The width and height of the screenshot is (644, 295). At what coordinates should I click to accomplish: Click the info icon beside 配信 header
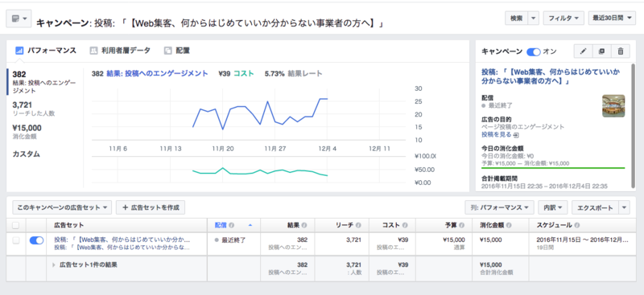[x=231, y=225]
